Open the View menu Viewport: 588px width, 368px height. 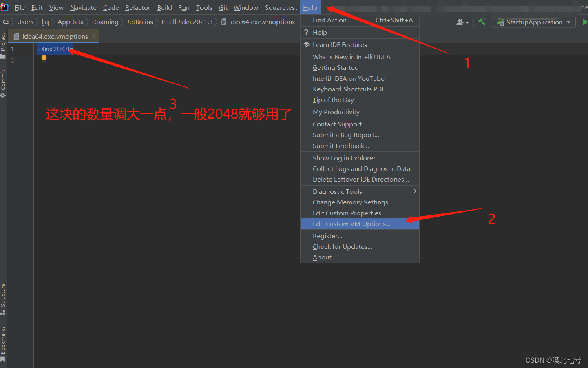[56, 7]
